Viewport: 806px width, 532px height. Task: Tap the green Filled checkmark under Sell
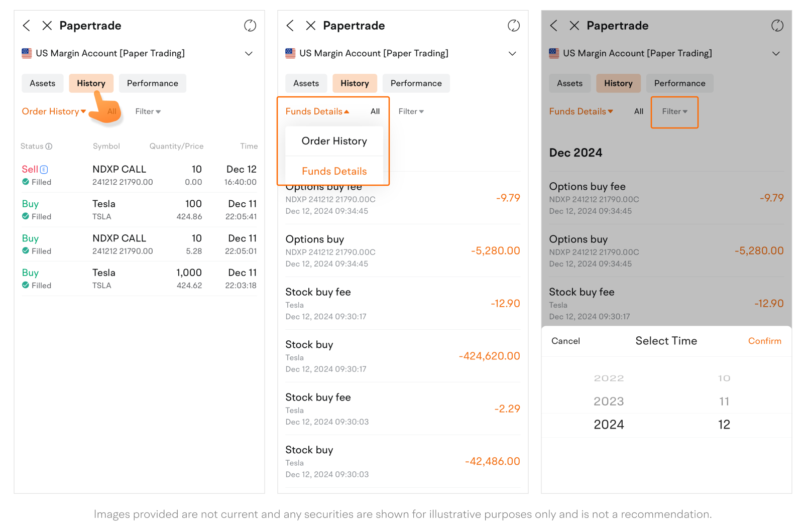26,182
